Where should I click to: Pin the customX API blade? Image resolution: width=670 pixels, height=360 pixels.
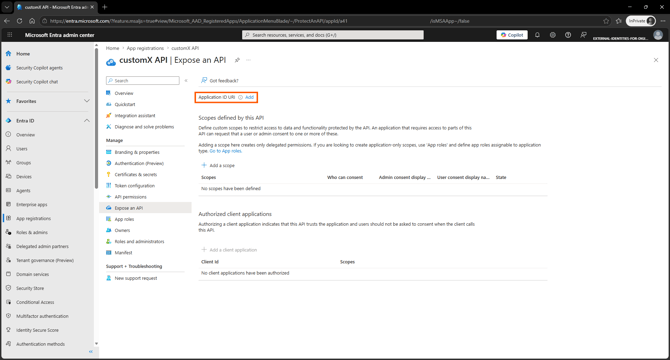[237, 60]
